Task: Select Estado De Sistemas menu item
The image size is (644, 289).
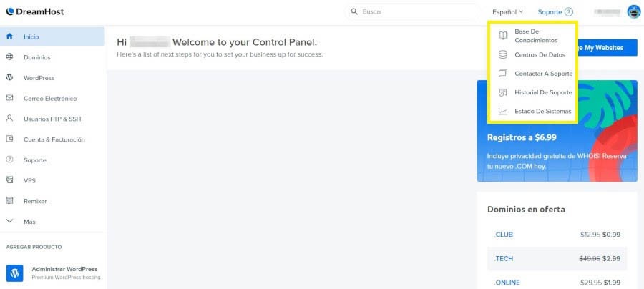Action: click(x=543, y=111)
